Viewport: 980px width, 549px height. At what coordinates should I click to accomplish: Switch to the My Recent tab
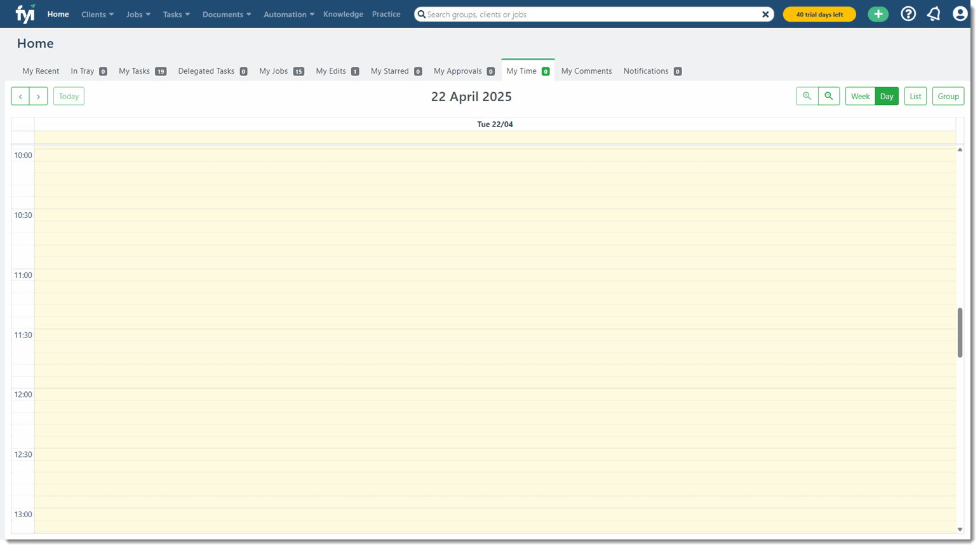click(x=41, y=71)
